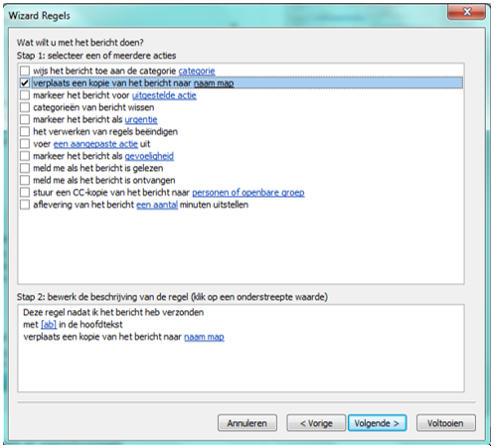Open the 'urgentie' link

141,119
